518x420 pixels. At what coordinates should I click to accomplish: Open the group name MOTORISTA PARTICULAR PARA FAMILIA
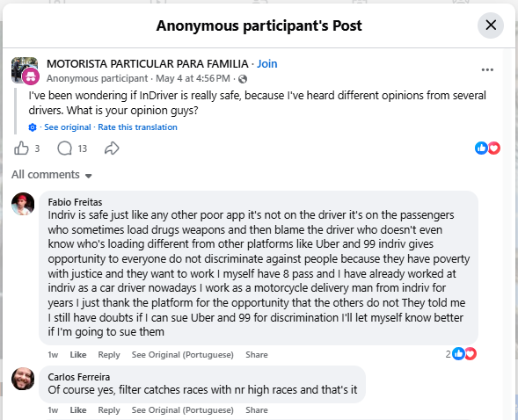coord(148,63)
